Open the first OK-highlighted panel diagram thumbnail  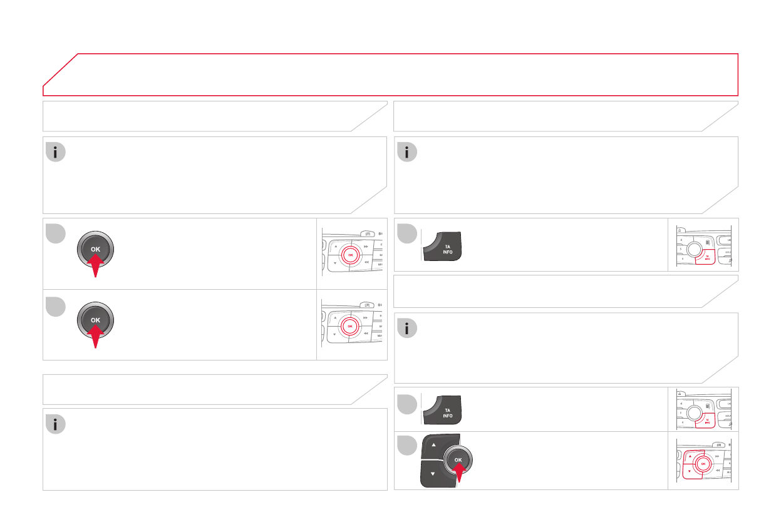(352, 253)
